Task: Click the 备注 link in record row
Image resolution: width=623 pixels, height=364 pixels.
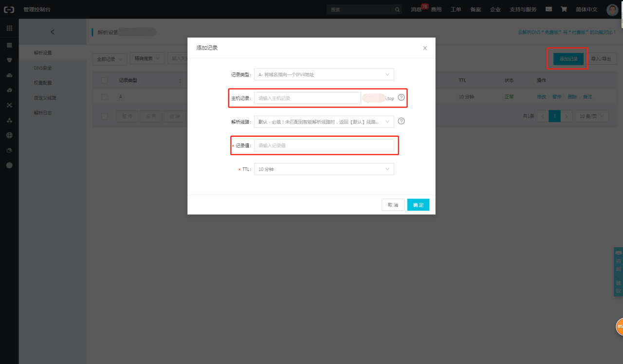Action: tap(587, 97)
